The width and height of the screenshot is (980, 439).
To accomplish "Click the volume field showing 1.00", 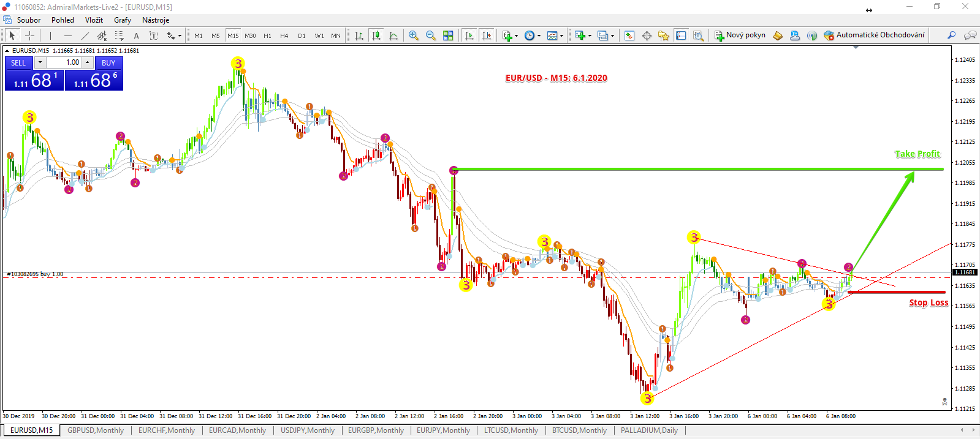I will pyautogui.click(x=64, y=62).
